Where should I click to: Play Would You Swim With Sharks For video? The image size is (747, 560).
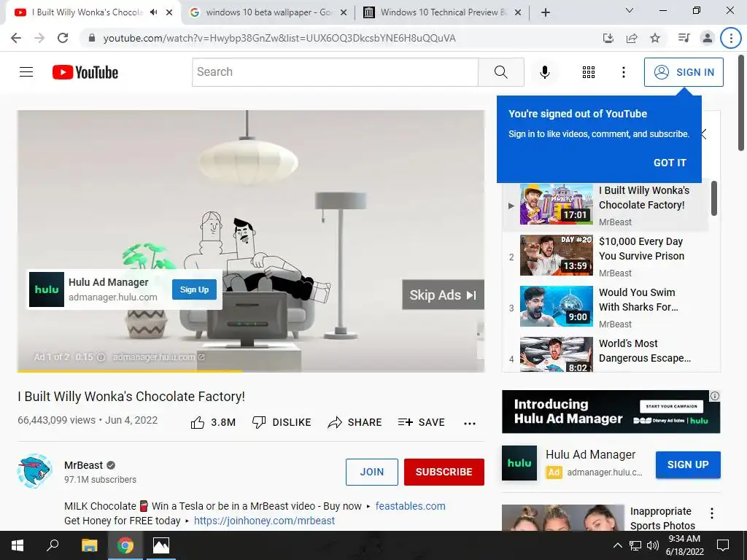coord(605,307)
